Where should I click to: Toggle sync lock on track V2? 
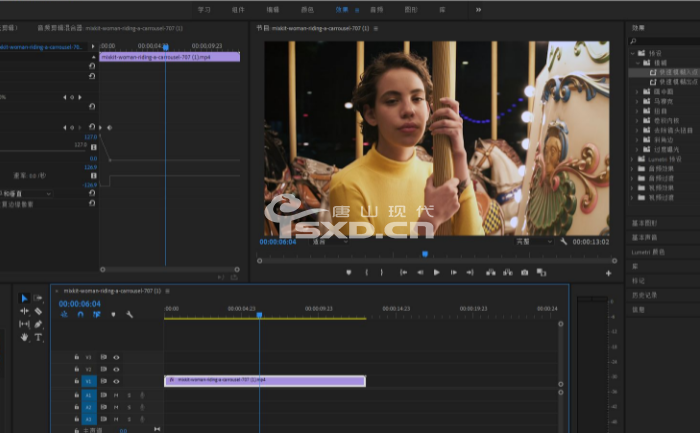point(104,369)
